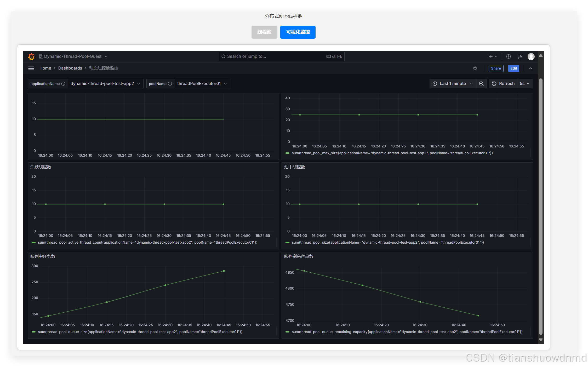Viewport: 588px width, 367px height.
Task: Click the Refresh dashboard button
Action: [x=503, y=84]
